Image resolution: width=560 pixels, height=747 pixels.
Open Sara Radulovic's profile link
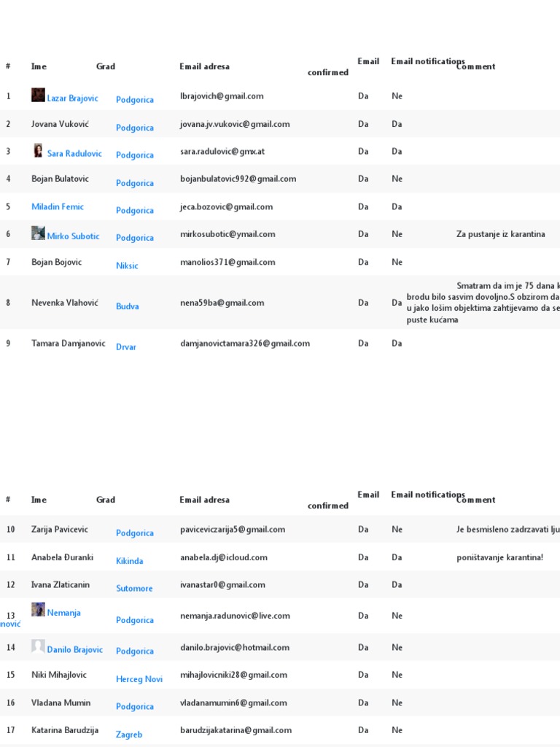[x=74, y=153]
